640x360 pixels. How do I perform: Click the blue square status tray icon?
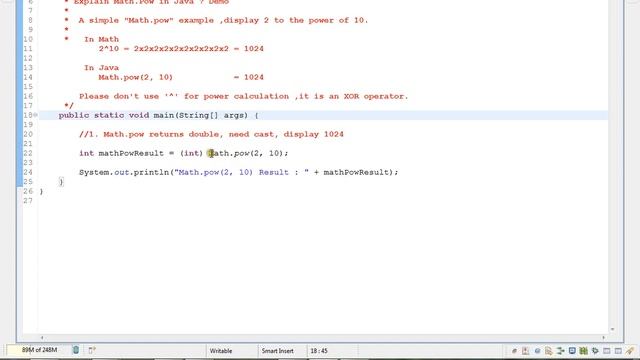pyautogui.click(x=572, y=351)
